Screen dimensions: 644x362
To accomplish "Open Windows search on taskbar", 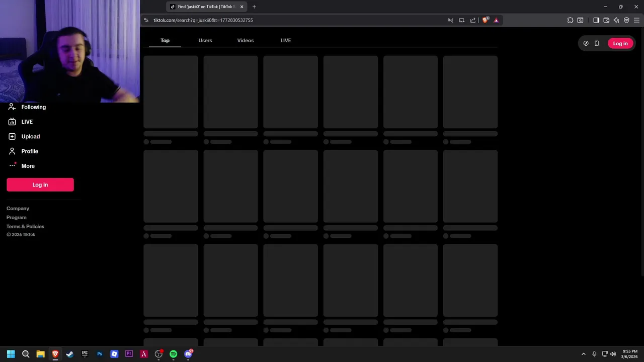I will tap(26, 354).
